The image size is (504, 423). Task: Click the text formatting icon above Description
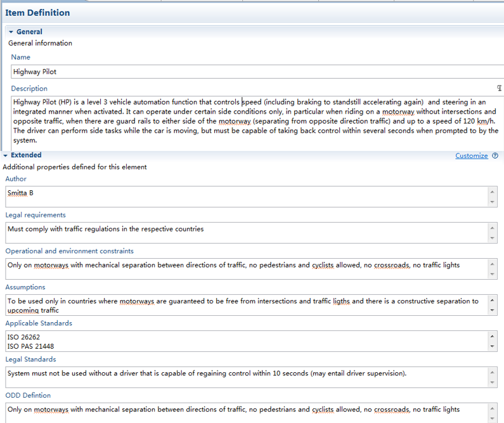click(499, 88)
